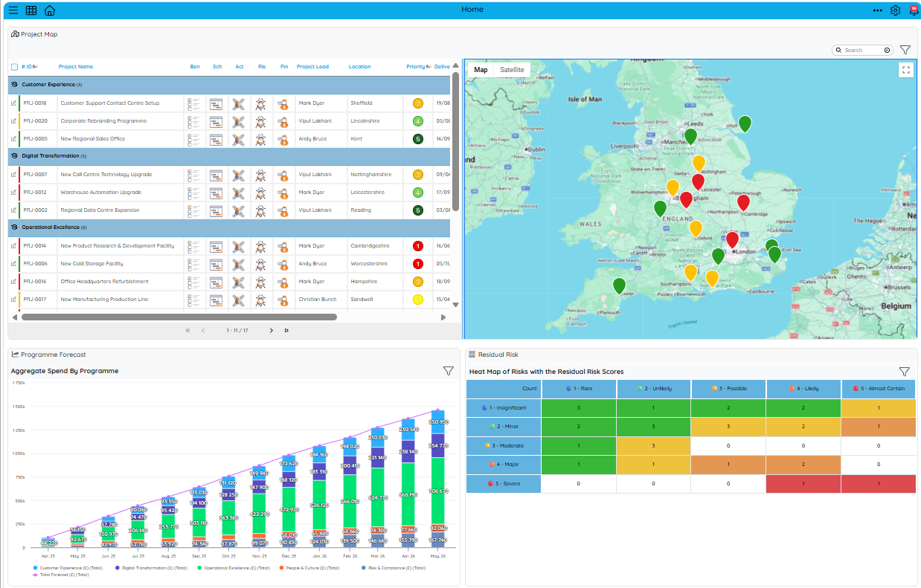921x588 pixels.
Task: Tick the select-all checkbox in table header
Action: click(14, 67)
